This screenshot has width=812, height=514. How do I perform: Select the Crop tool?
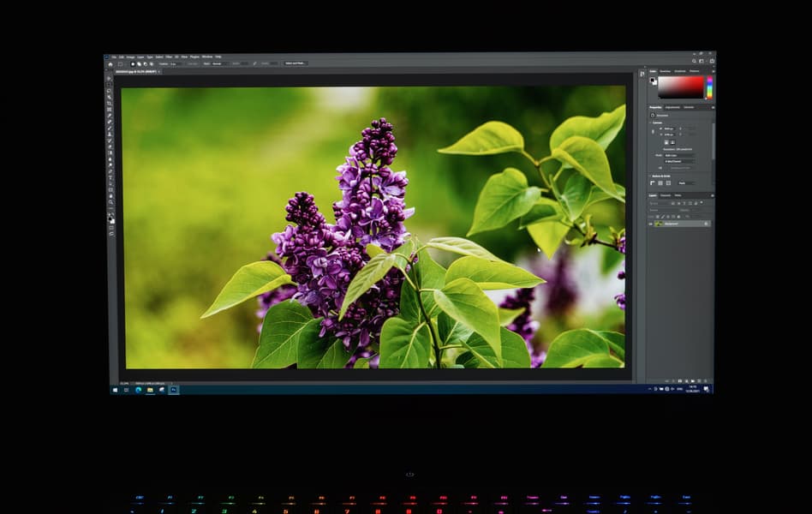(110, 103)
